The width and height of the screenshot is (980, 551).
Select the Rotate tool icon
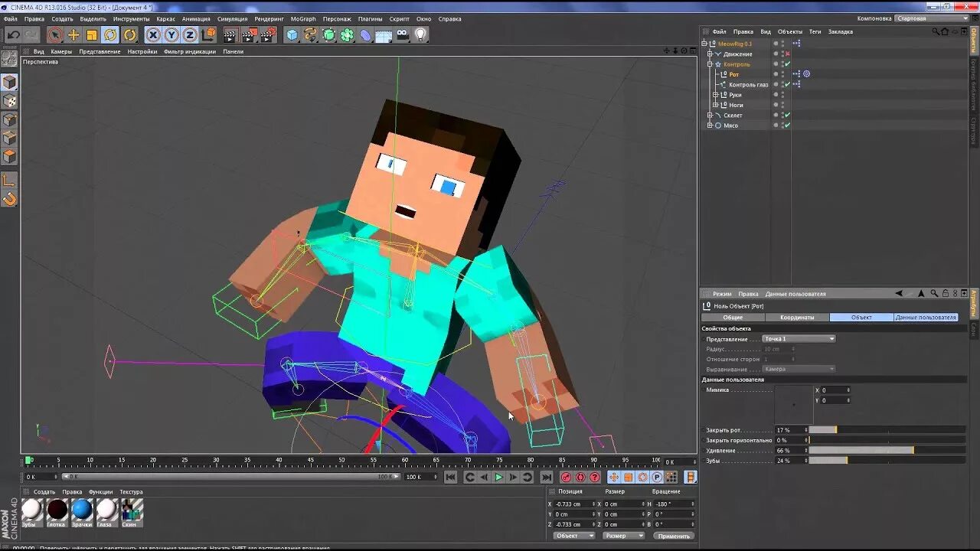click(111, 34)
